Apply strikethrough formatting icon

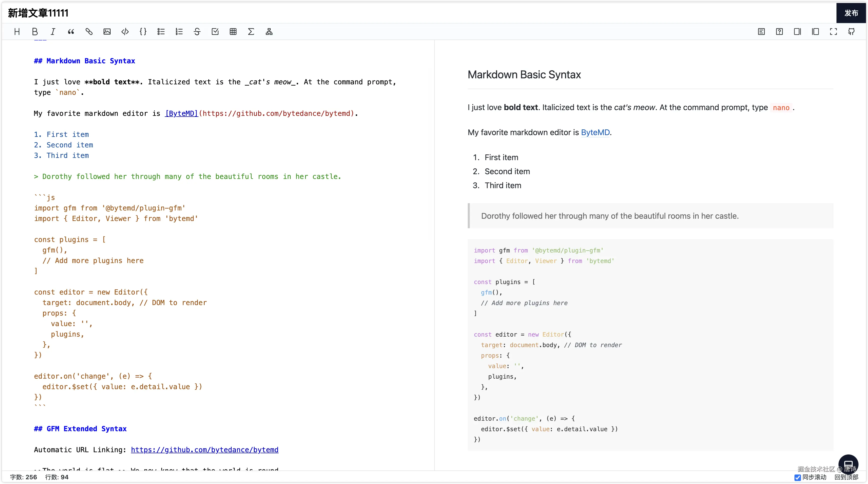click(x=197, y=32)
